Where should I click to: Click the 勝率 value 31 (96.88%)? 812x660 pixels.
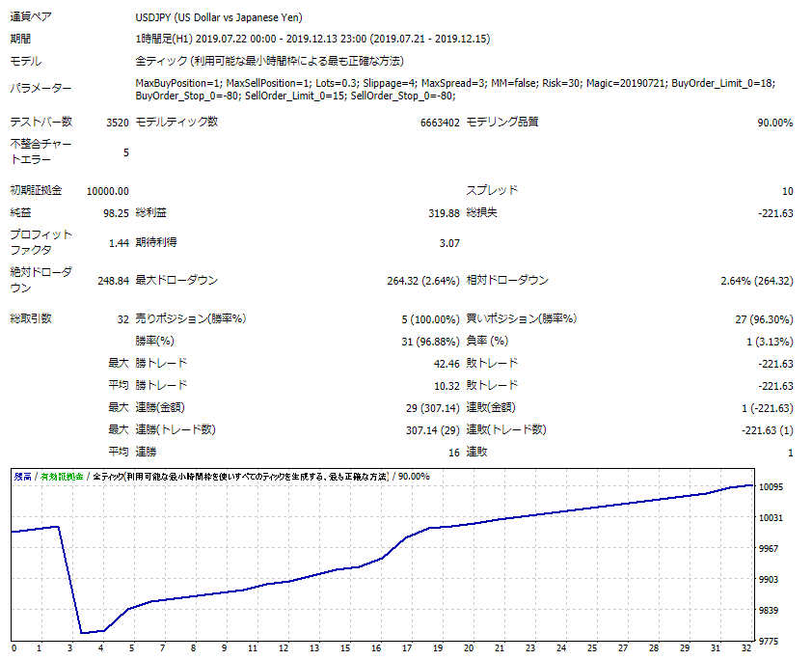430,342
